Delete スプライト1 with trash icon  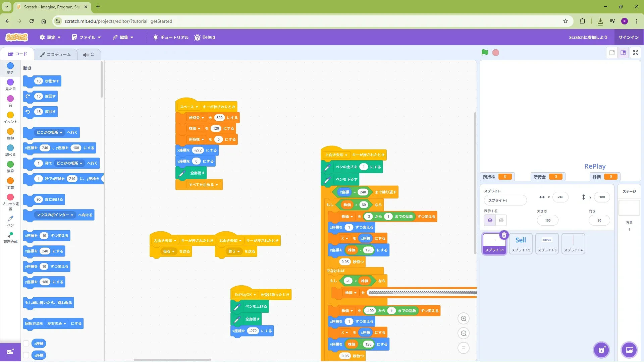[504, 235]
